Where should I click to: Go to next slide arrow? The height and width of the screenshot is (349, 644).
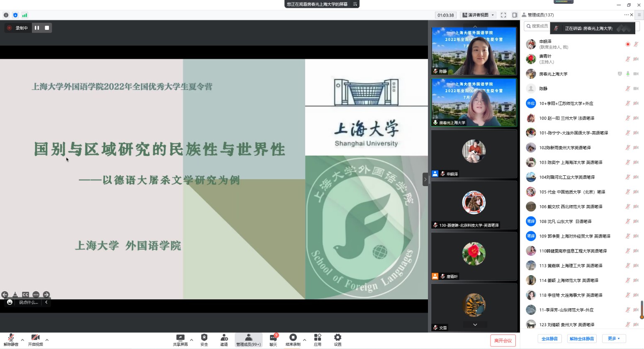click(x=46, y=295)
